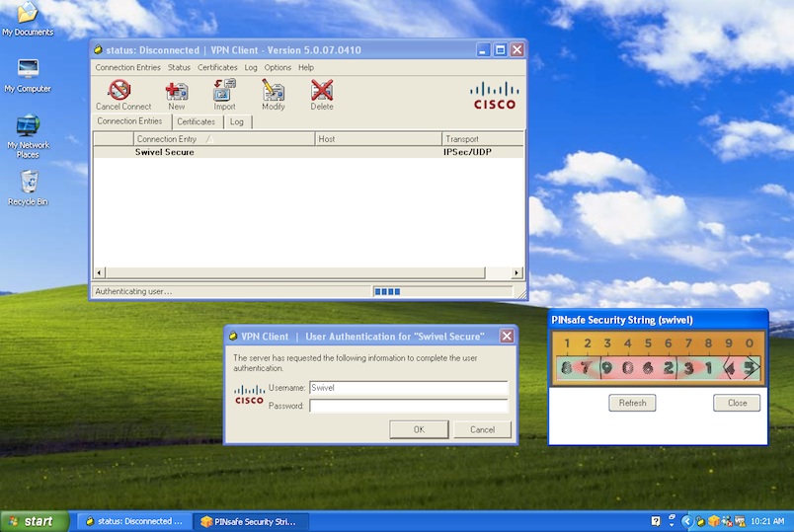Click the Host column header
Viewport: 794px width, 532px height.
[x=378, y=139]
